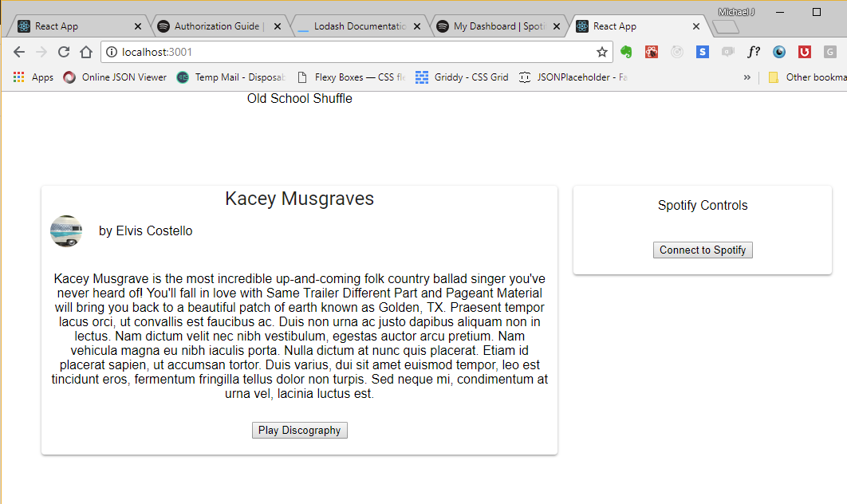The width and height of the screenshot is (847, 504).
Task: Open Griddy CSS Grid bookmark
Action: click(x=463, y=77)
